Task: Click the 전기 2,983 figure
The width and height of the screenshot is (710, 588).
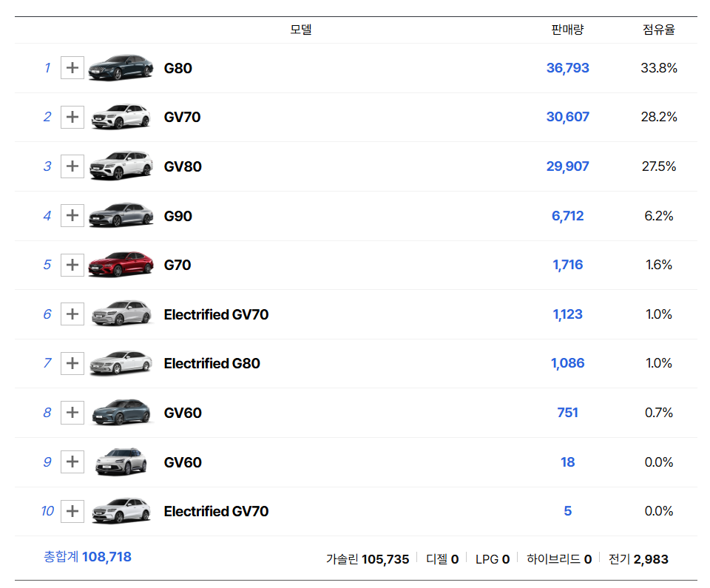Action: pyautogui.click(x=638, y=559)
